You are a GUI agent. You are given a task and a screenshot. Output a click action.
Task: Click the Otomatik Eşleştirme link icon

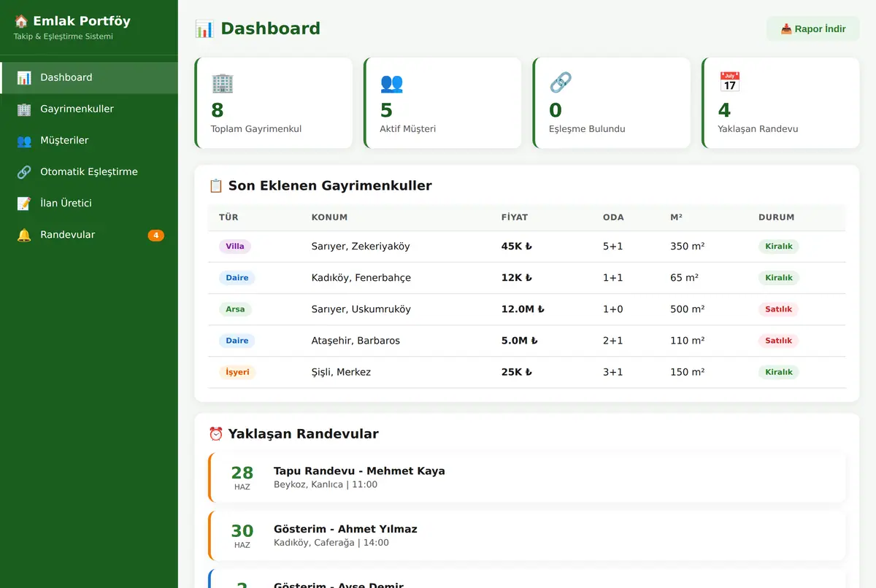[24, 171]
